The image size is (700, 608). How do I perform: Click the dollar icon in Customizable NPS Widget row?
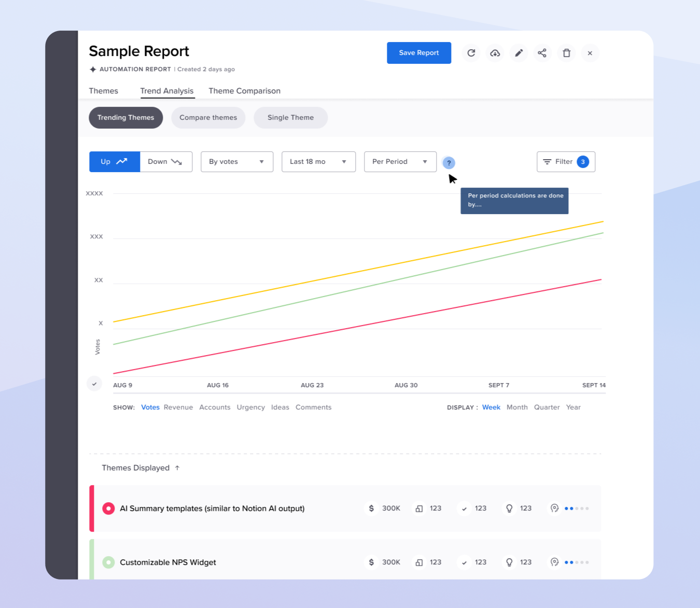[x=371, y=562]
